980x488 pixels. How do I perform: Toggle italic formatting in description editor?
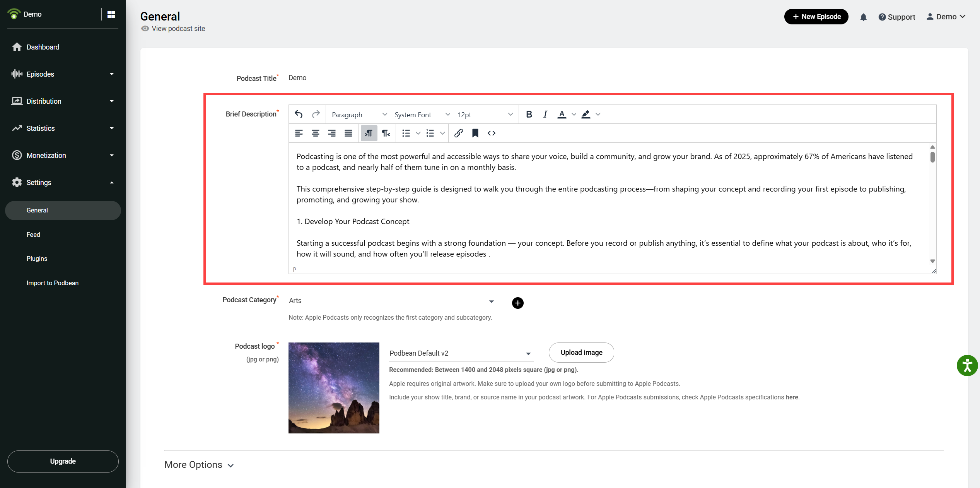click(x=545, y=114)
